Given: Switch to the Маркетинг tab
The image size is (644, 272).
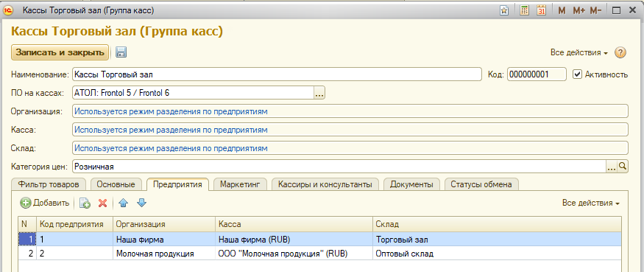Looking at the screenshot, I should (x=240, y=184).
